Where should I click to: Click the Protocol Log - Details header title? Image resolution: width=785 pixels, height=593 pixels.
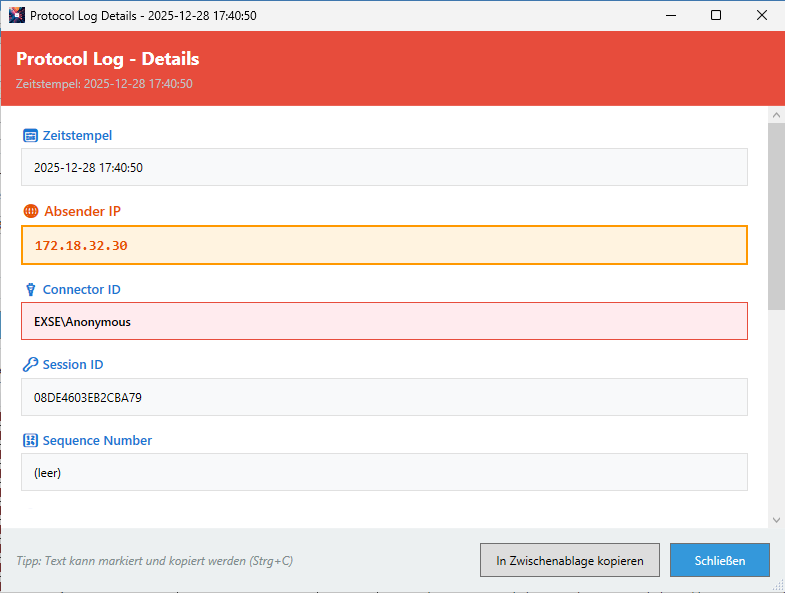[x=108, y=59]
